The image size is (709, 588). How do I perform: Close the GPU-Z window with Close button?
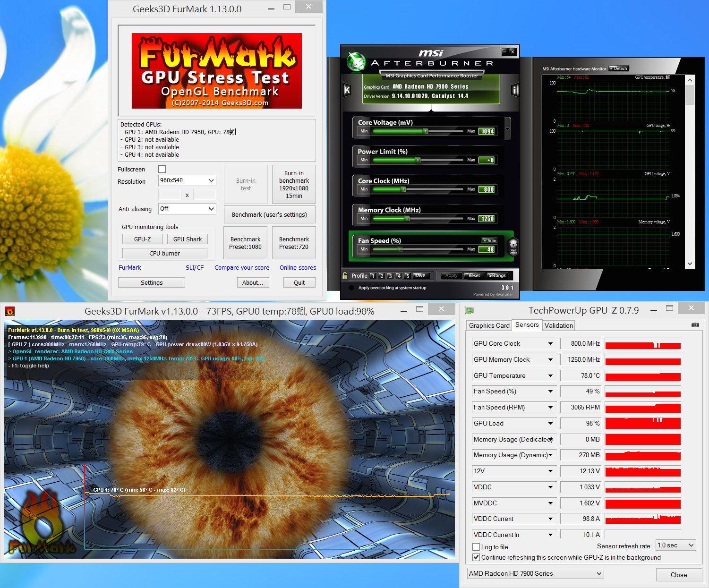coord(679,575)
